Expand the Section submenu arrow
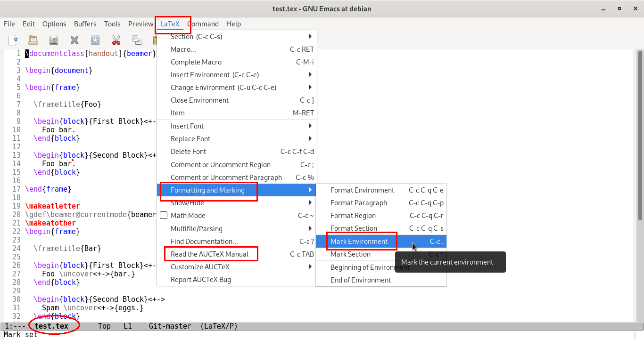This screenshot has height=339, width=644. [x=310, y=36]
